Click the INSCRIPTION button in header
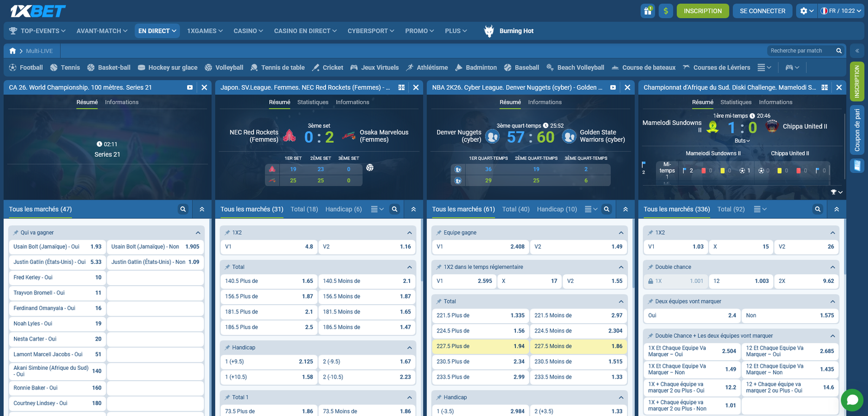Screen dimensions: 868x416 coord(703,11)
